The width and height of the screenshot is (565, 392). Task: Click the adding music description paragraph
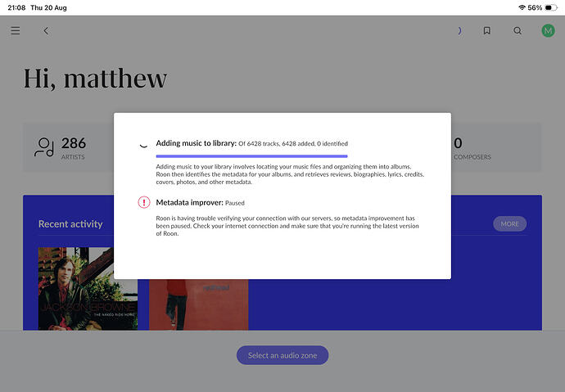tap(290, 174)
